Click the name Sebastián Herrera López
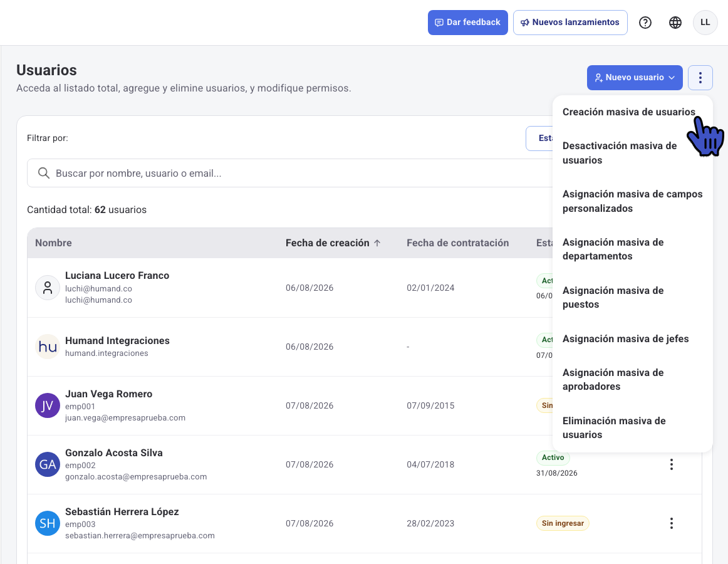 click(122, 512)
